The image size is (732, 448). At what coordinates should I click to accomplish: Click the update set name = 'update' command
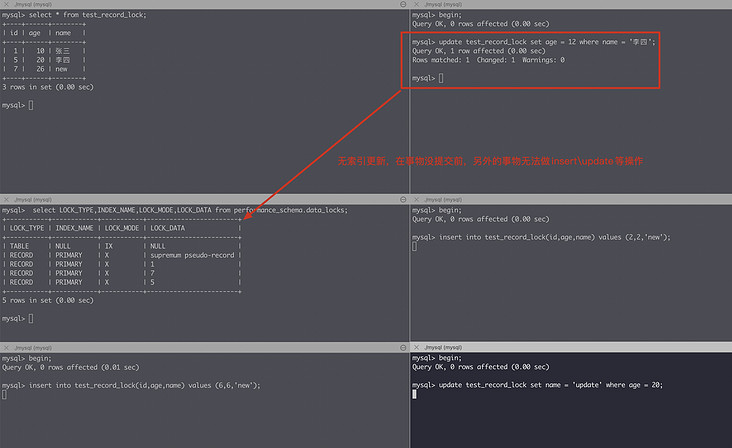click(x=551, y=385)
